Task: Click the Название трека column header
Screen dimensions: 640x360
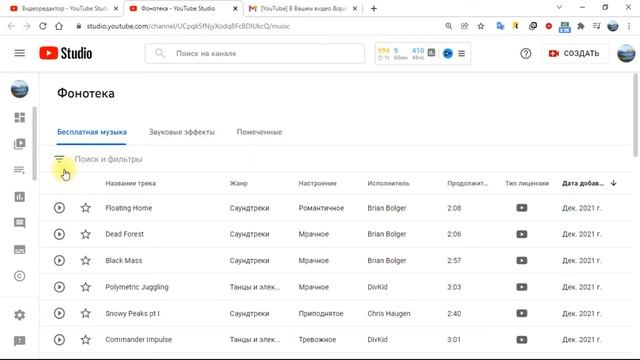Action: [131, 183]
